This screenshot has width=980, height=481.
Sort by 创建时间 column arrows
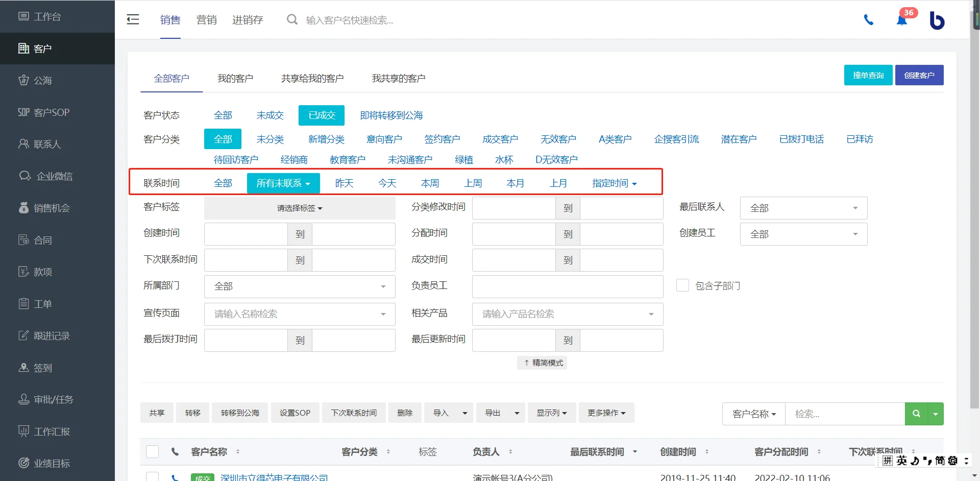pyautogui.click(x=707, y=451)
